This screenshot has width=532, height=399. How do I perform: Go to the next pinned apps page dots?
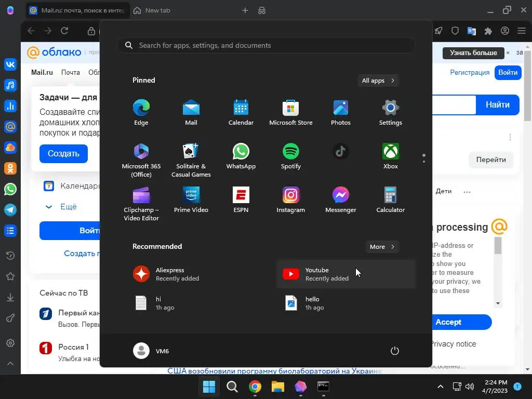424,158
